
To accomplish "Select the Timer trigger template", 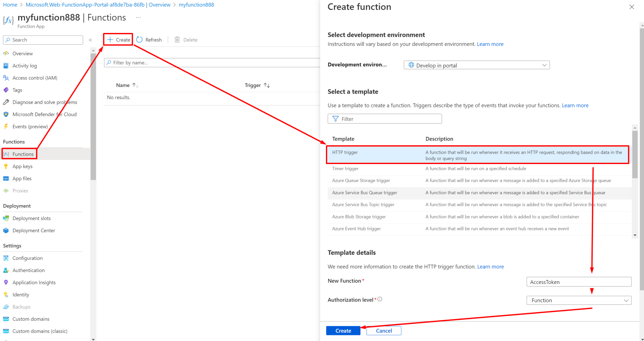I will click(x=479, y=169).
